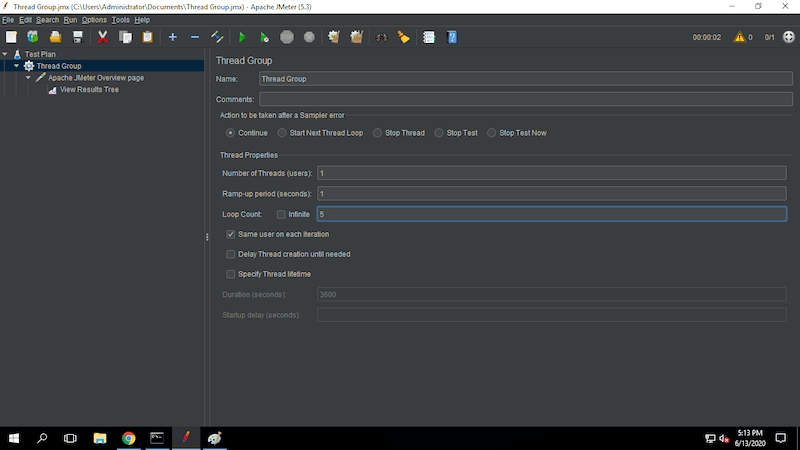800x450 pixels.
Task: Open Windows taskbar search
Action: 42,438
